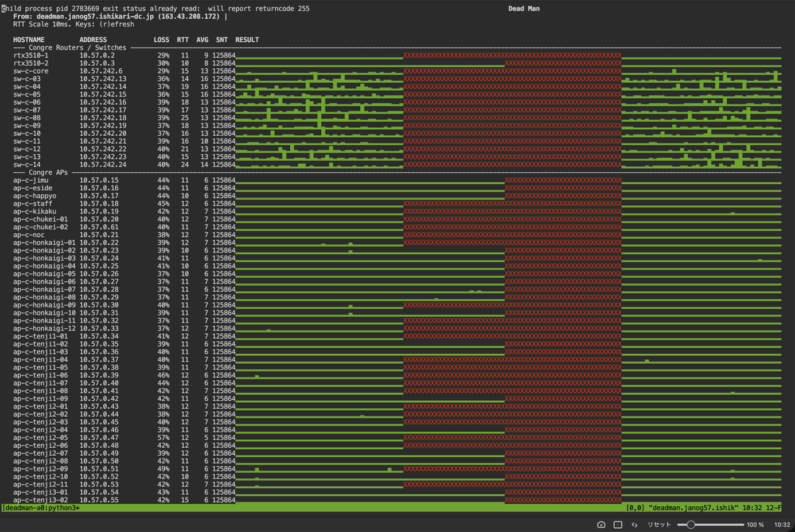795x532 pixels.
Task: Click the RTT Scale 10ms refresh hint line
Action: pos(74,24)
